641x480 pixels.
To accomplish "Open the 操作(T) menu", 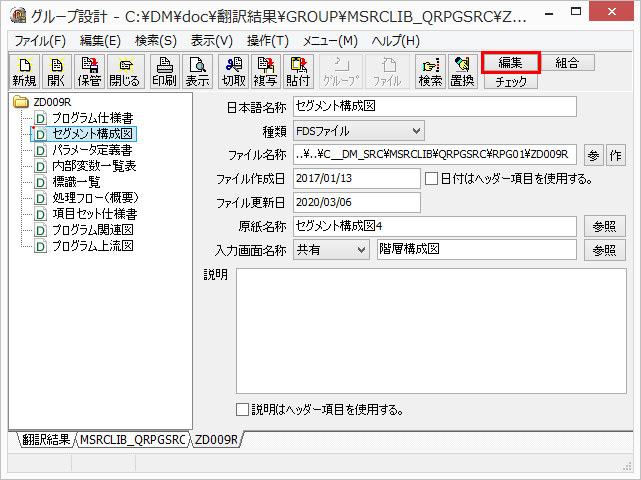I will click(x=268, y=41).
